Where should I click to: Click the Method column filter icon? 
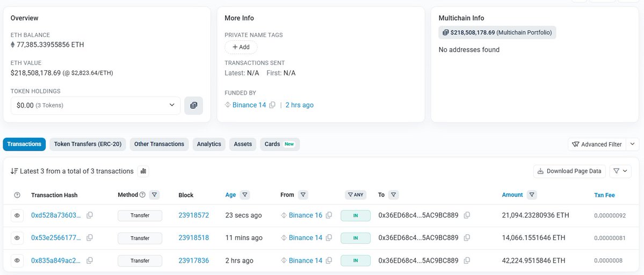154,195
